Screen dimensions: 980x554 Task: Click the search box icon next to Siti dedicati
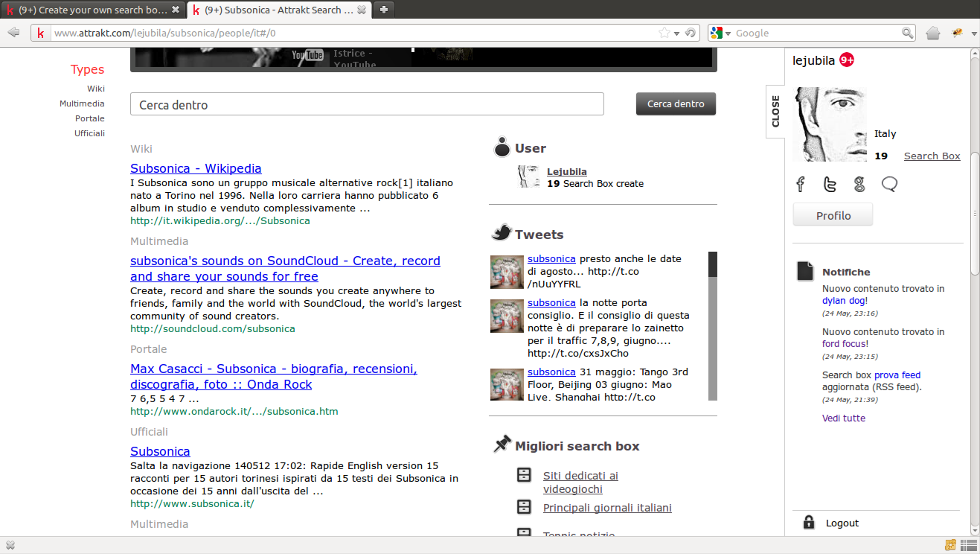524,475
